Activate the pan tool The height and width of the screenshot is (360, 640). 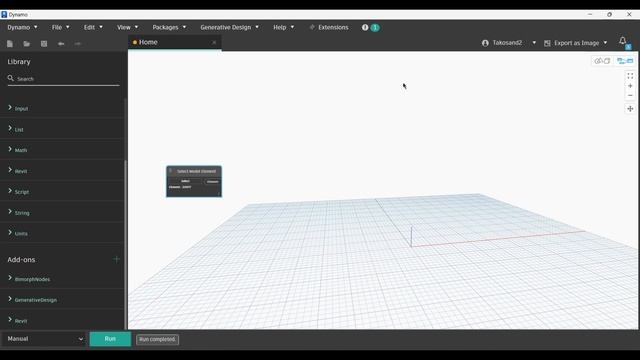[x=630, y=109]
